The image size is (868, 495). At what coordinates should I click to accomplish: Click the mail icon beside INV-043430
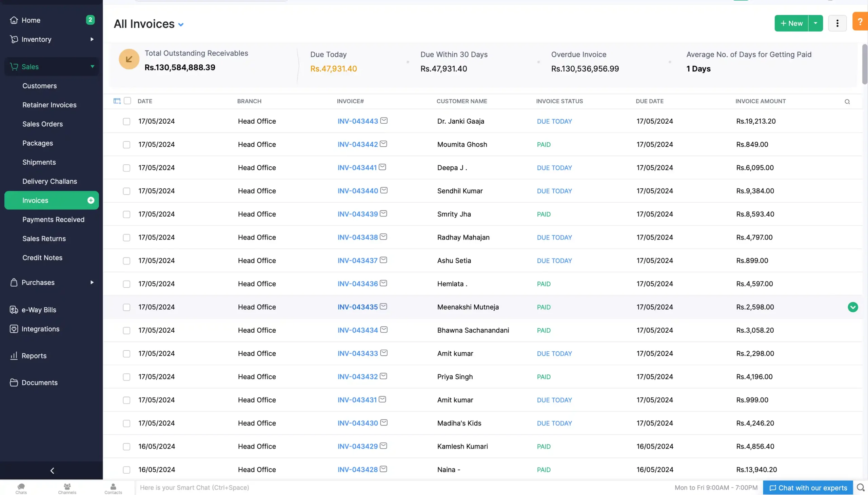[x=384, y=422]
